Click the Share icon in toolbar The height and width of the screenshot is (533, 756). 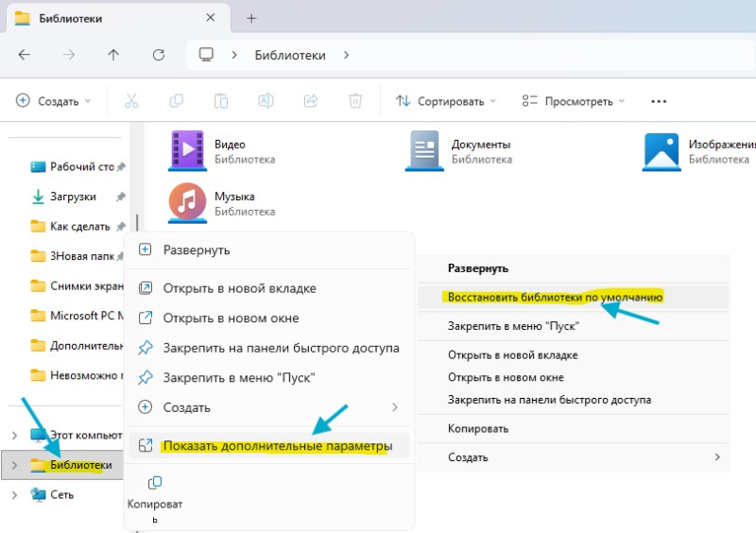311,101
